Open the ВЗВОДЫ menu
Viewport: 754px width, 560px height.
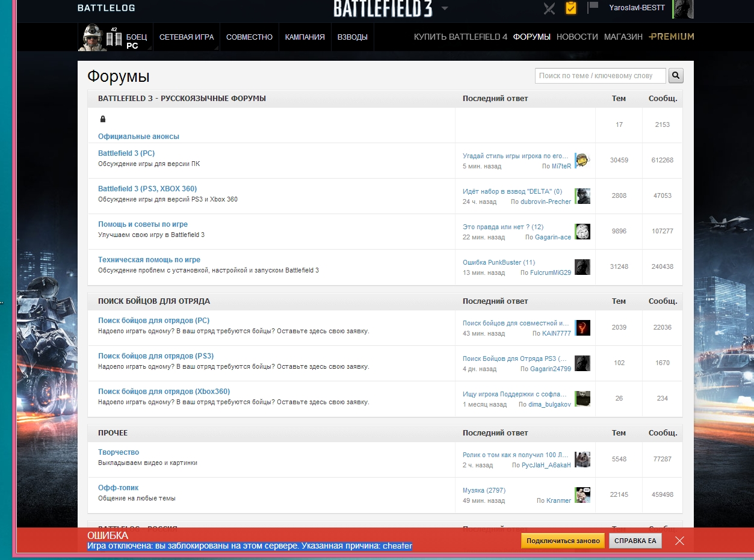tap(353, 37)
